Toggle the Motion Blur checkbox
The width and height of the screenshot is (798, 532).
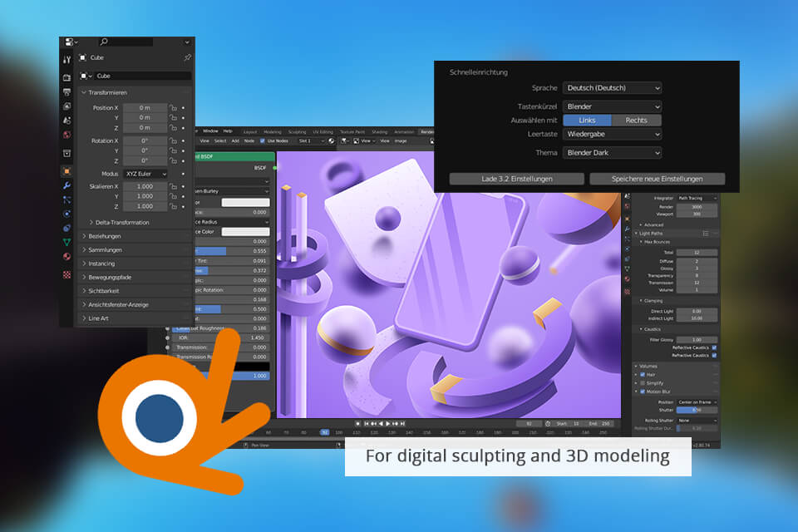pos(643,392)
